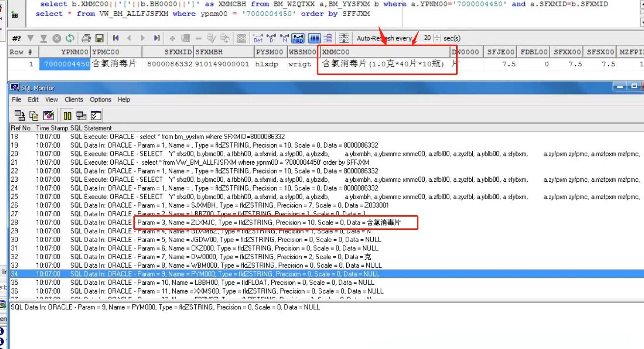Select monitor row 18 select from bm_yysfxm
Screen dimensions: 644x349
(x=327, y=137)
